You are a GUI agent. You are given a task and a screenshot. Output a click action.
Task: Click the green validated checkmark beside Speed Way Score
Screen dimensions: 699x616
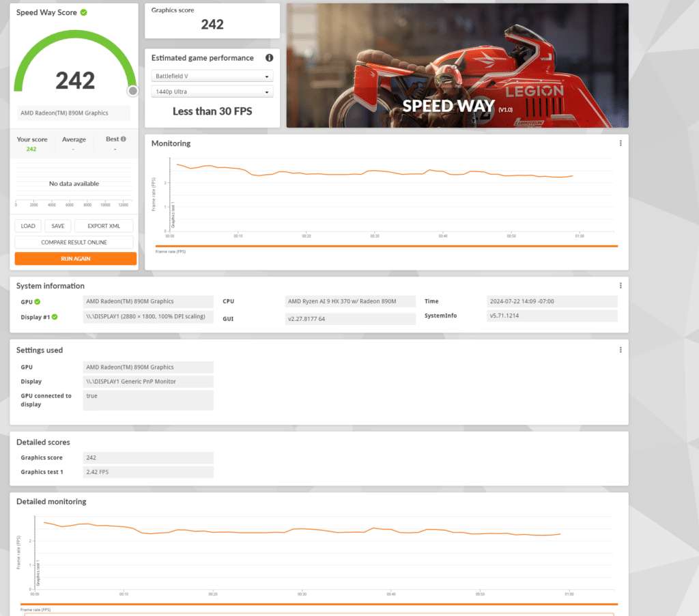point(83,12)
